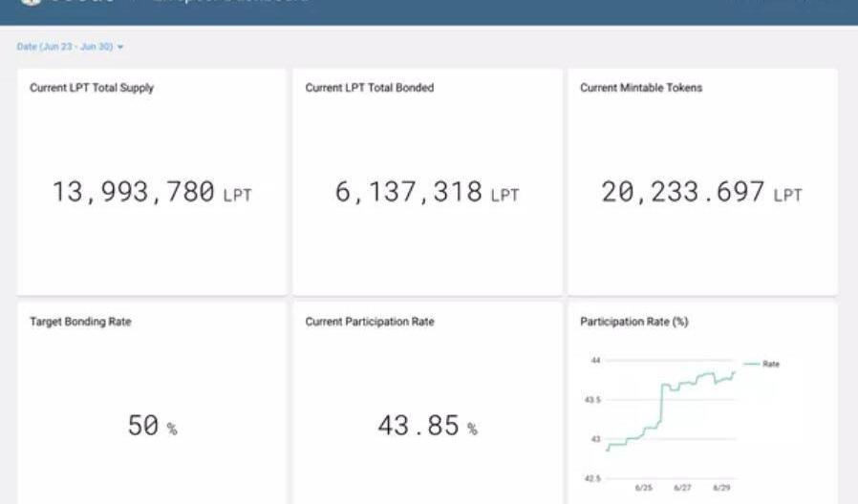The image size is (858, 504).
Task: Select the Current Participation Rate card title
Action: click(x=370, y=322)
